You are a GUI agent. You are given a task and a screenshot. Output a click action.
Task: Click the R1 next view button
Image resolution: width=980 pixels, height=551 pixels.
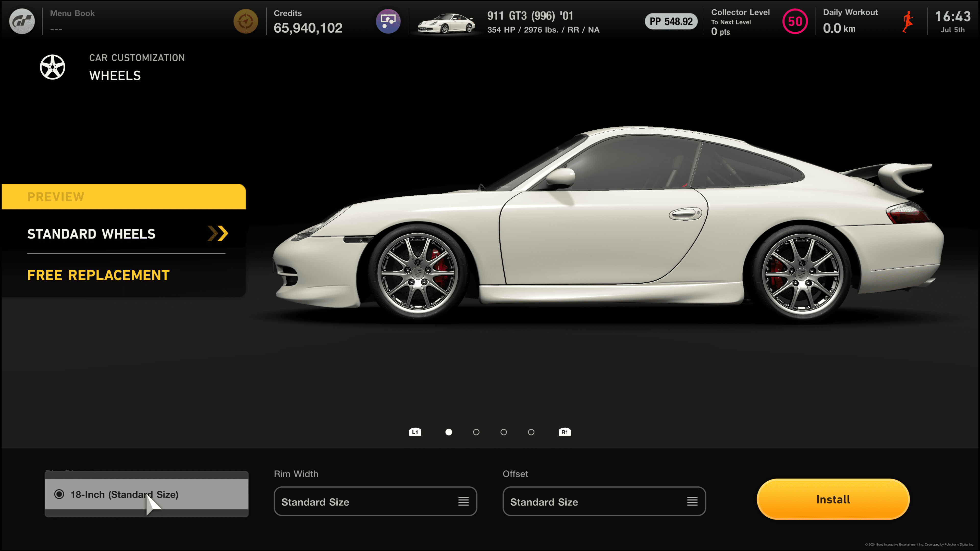565,432
